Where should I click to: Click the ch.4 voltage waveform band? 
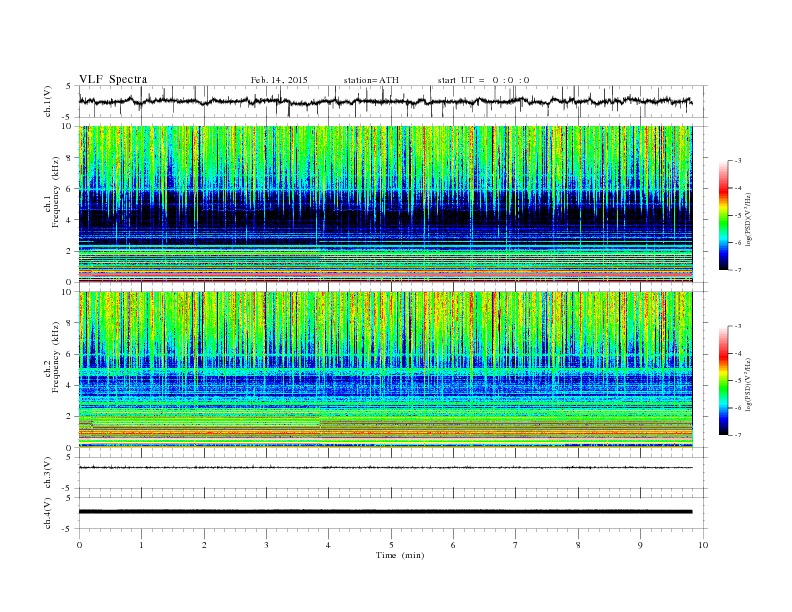pyautogui.click(x=385, y=512)
